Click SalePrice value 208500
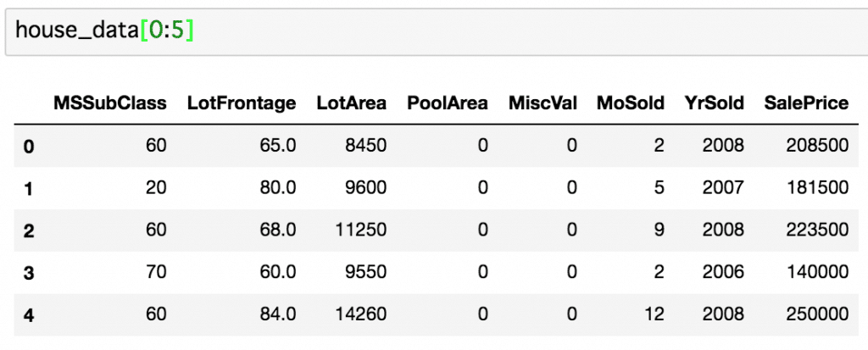 point(817,146)
